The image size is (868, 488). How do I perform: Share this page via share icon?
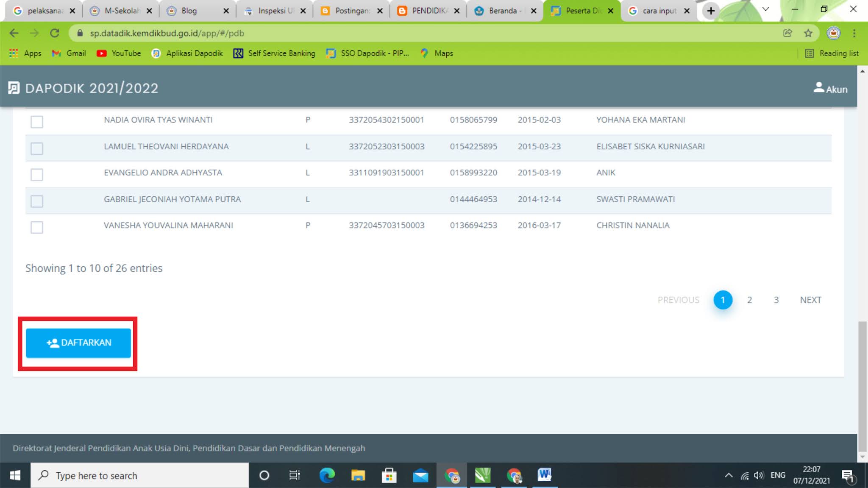pos(787,33)
